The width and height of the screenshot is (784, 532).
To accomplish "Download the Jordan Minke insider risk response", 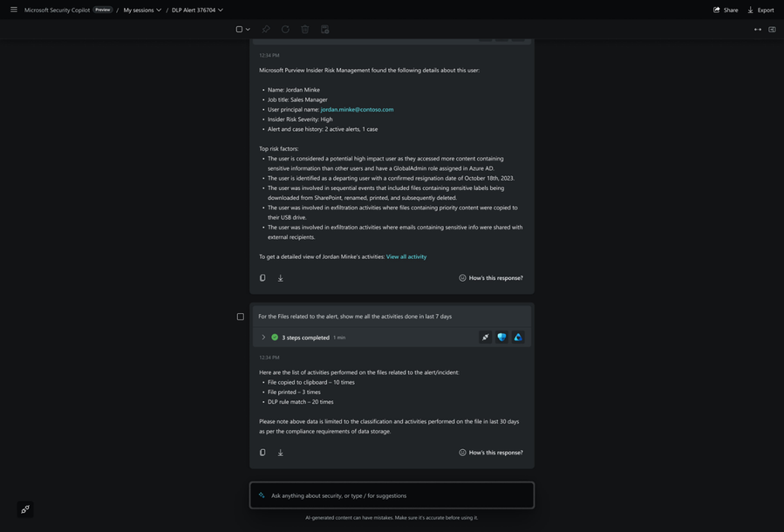I will click(281, 278).
